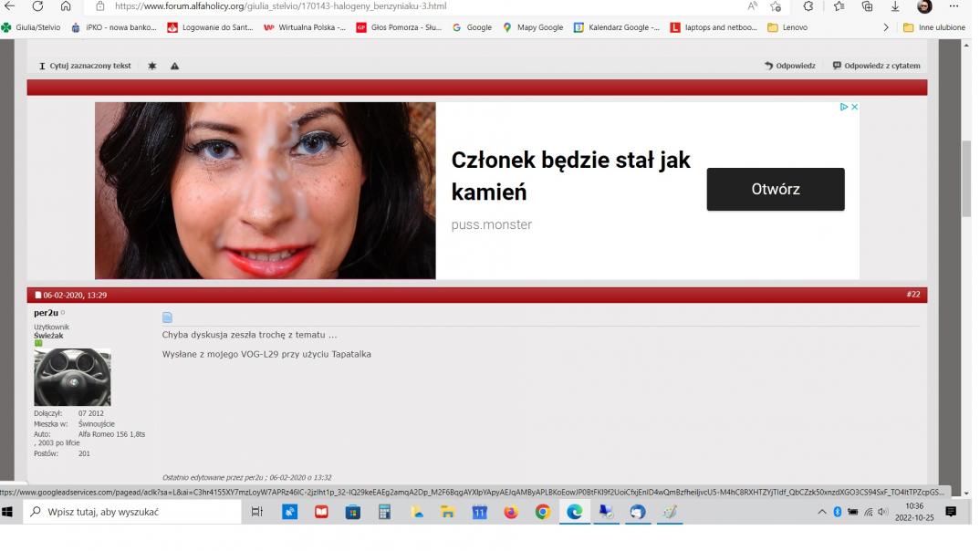Image resolution: width=980 pixels, height=551 pixels.
Task: Open Calculator from the taskbar
Action: [384, 513]
